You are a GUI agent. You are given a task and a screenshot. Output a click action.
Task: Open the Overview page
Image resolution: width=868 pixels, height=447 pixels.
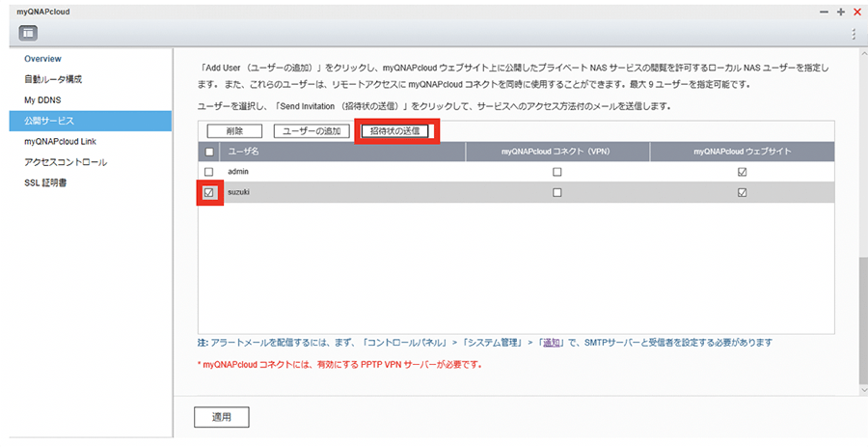pos(42,59)
